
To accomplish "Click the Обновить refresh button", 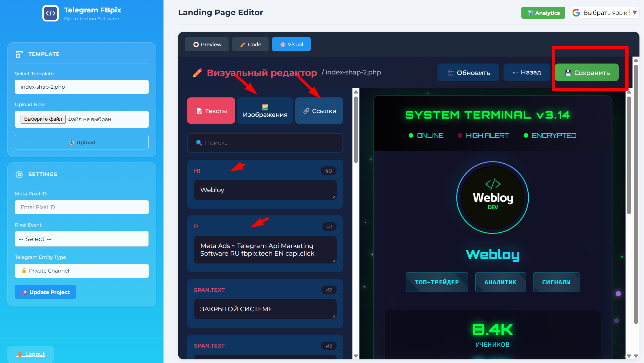I will pos(468,73).
